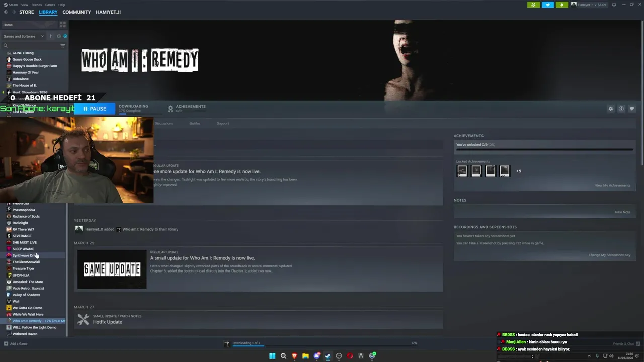Click the library search magnifier icon
644x362 pixels.
click(6, 46)
